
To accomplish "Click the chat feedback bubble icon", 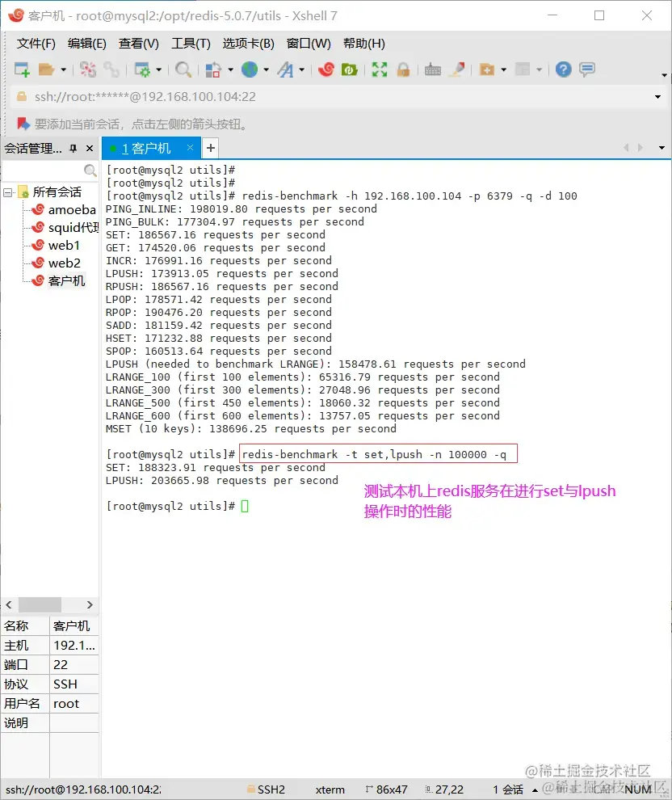I will [x=587, y=69].
